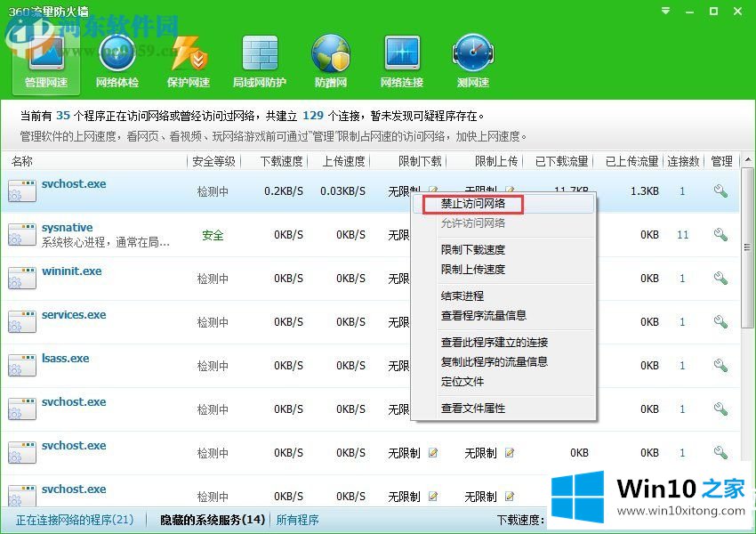This screenshot has width=756, height=534.
Task: Open the sysnative process link
Action: pos(67,227)
